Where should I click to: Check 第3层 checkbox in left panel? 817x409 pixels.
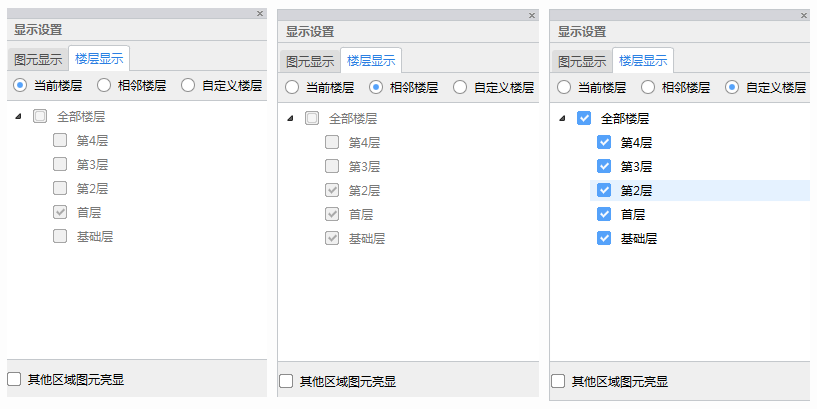pos(60,164)
